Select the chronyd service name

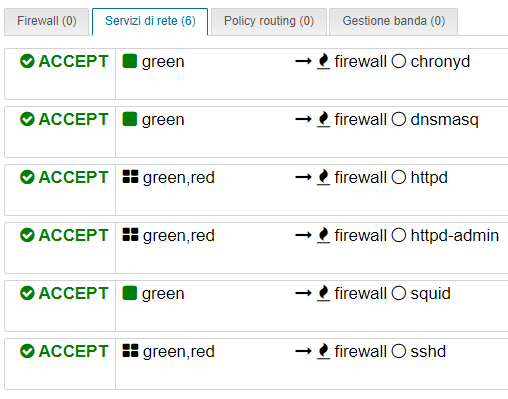tap(440, 62)
